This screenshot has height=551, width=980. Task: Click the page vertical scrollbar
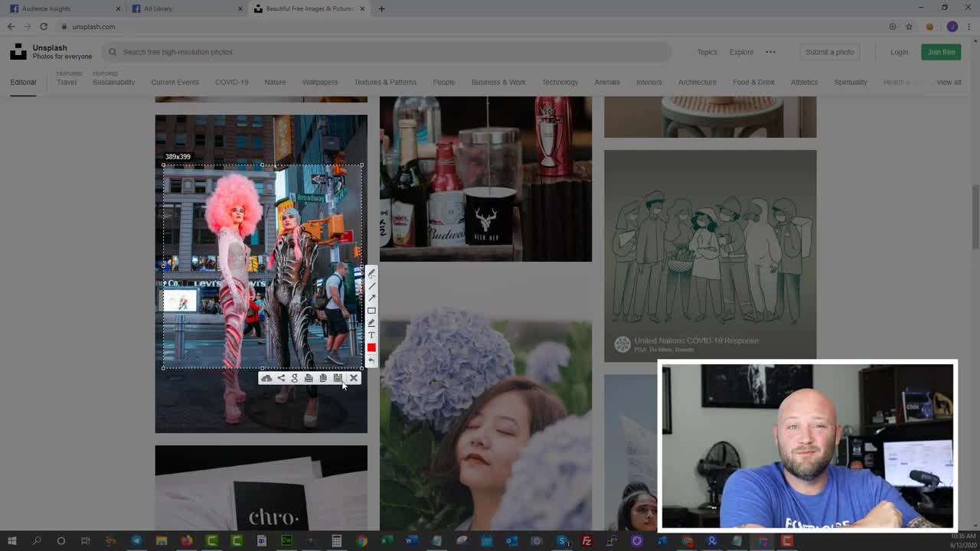(x=975, y=217)
